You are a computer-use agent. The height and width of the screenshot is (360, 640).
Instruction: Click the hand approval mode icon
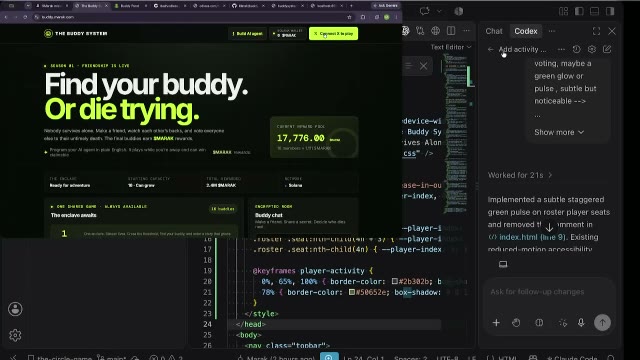tap(516, 323)
